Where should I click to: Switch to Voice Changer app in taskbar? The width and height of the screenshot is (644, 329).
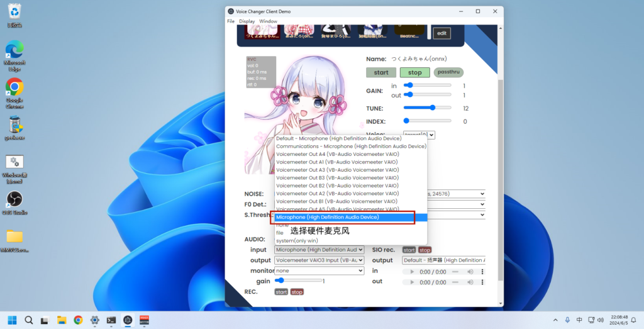[x=128, y=320]
